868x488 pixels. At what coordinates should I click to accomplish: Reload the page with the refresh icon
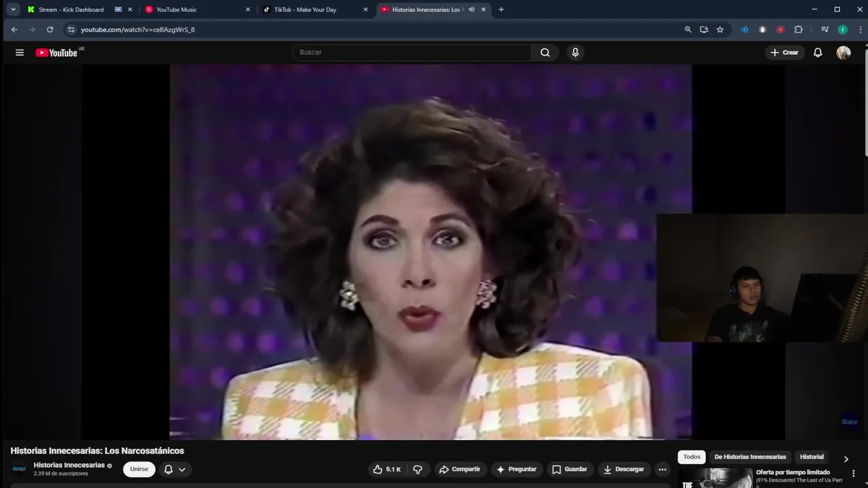point(50,30)
